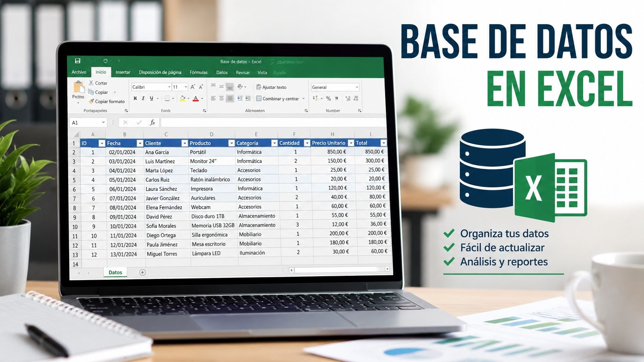
Task: Expand the A1 name box dropdown
Action: pyautogui.click(x=103, y=122)
